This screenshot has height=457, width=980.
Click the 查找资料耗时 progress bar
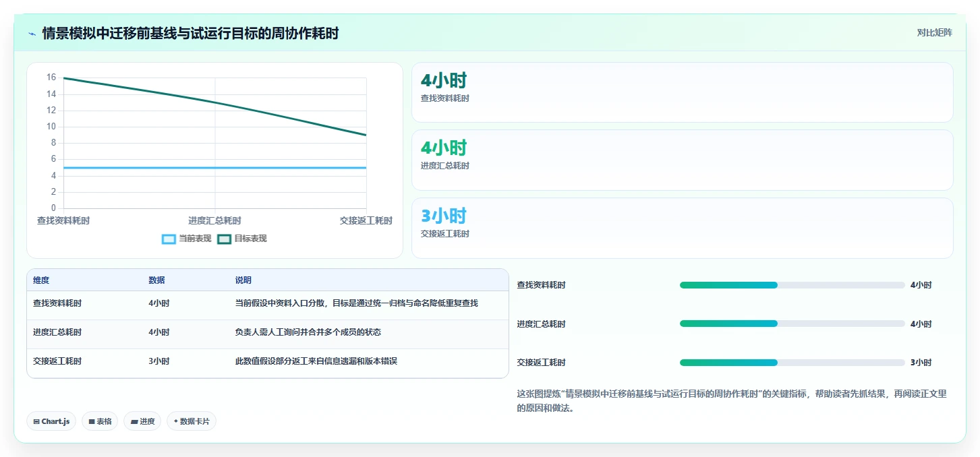pyautogui.click(x=792, y=285)
